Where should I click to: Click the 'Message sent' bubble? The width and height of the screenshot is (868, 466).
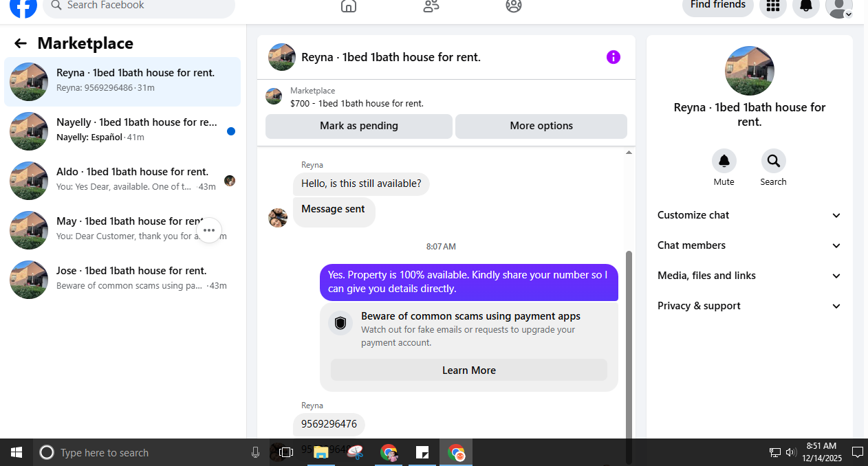tap(334, 211)
